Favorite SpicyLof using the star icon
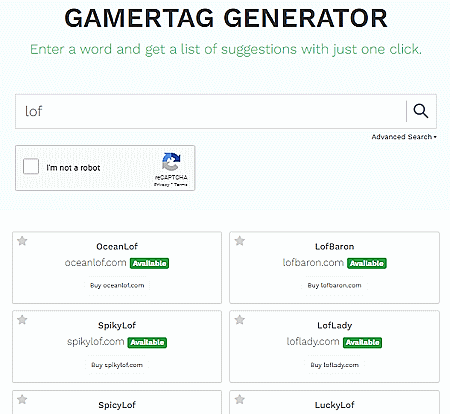 (22, 399)
